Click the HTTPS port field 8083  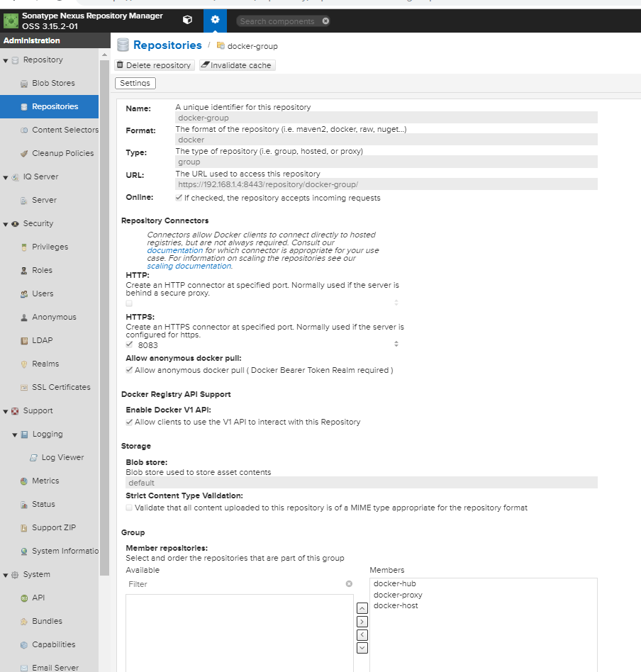pos(264,345)
